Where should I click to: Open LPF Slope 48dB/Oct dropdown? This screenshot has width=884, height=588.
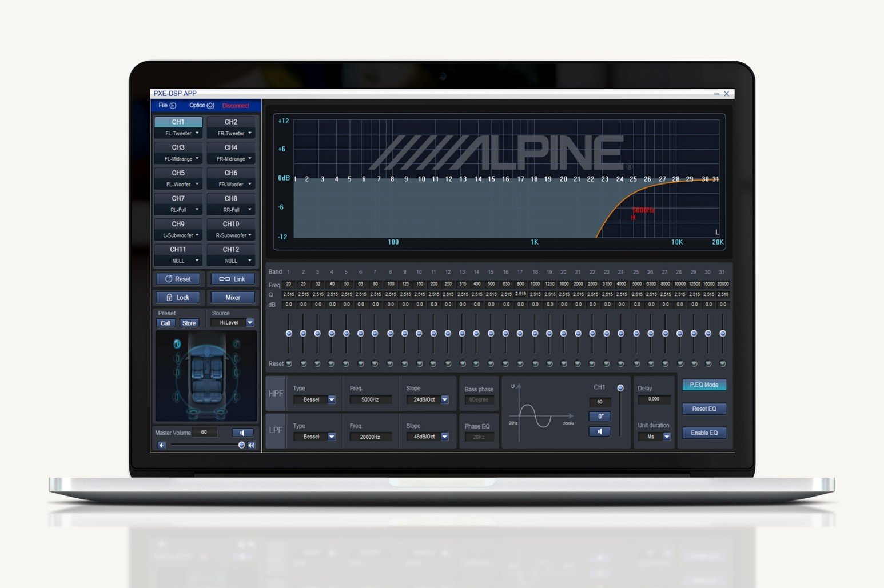click(428, 437)
